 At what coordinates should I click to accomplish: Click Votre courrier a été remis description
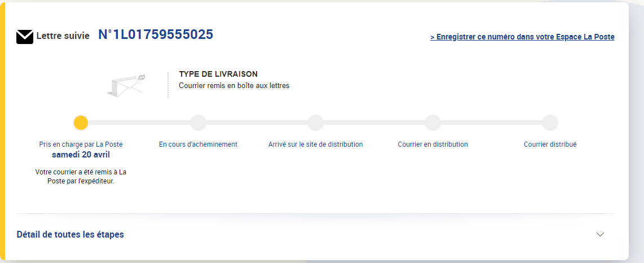[81, 176]
